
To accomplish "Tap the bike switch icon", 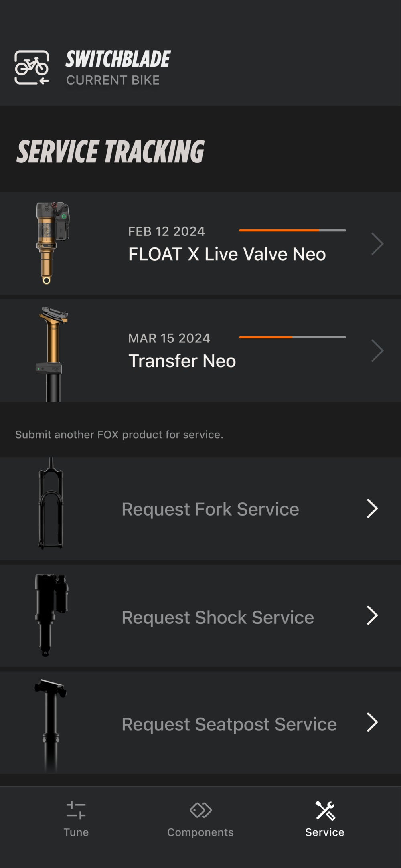I will pyautogui.click(x=32, y=67).
